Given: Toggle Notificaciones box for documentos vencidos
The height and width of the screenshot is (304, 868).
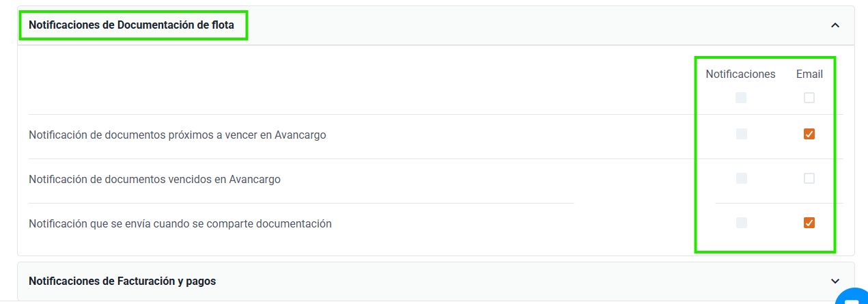Looking at the screenshot, I should (x=742, y=178).
